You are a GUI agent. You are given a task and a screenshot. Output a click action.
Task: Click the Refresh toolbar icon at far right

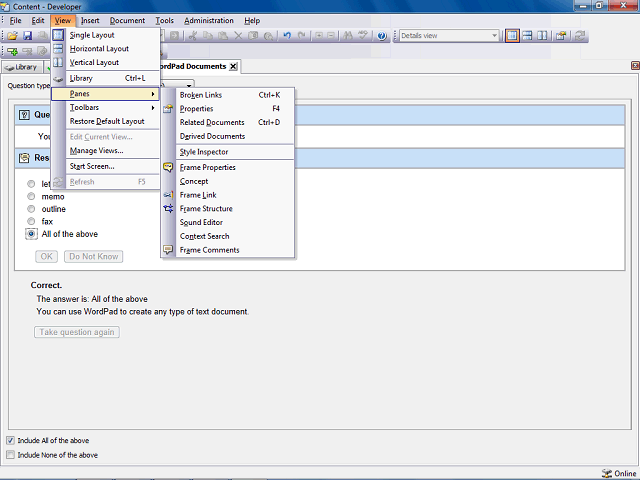click(x=580, y=36)
